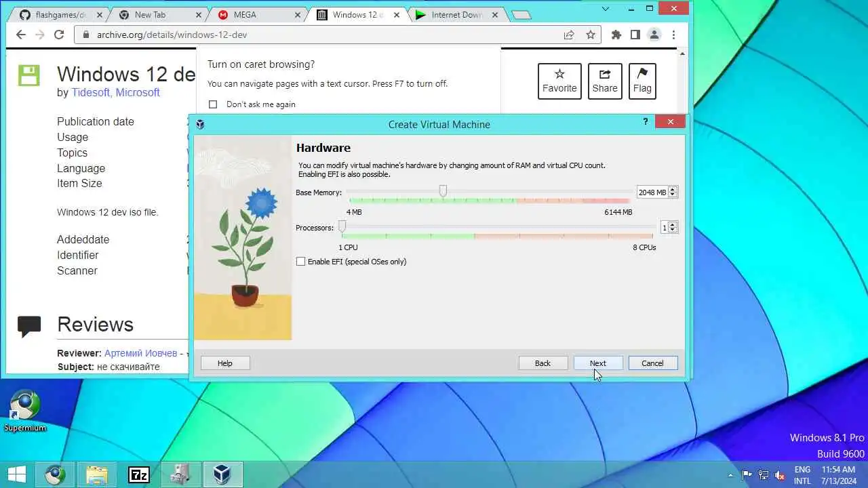868x488 pixels.
Task: Click the page scrollbar up arrow
Action: coord(682,54)
